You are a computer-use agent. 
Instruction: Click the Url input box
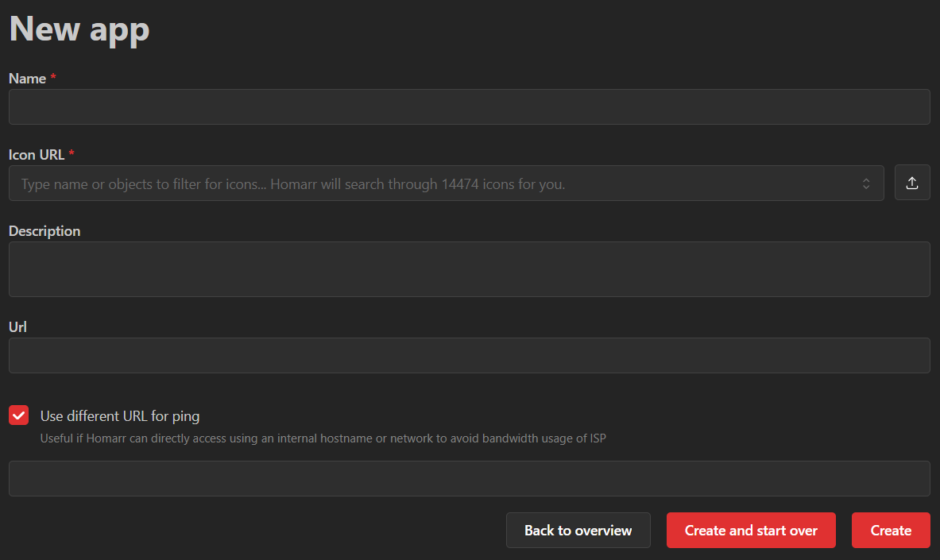(x=469, y=355)
